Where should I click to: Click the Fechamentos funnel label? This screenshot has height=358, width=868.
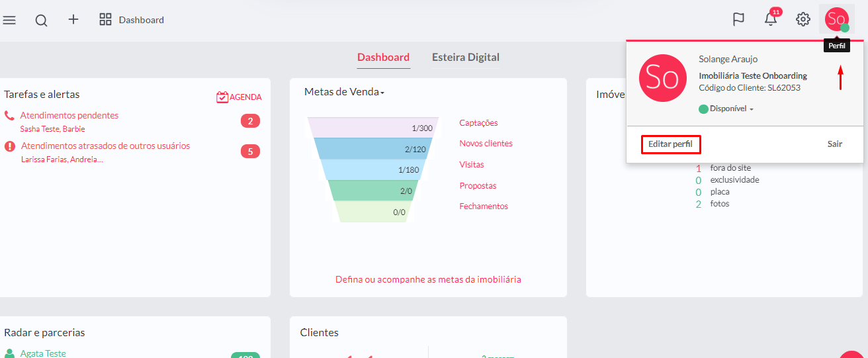(484, 206)
